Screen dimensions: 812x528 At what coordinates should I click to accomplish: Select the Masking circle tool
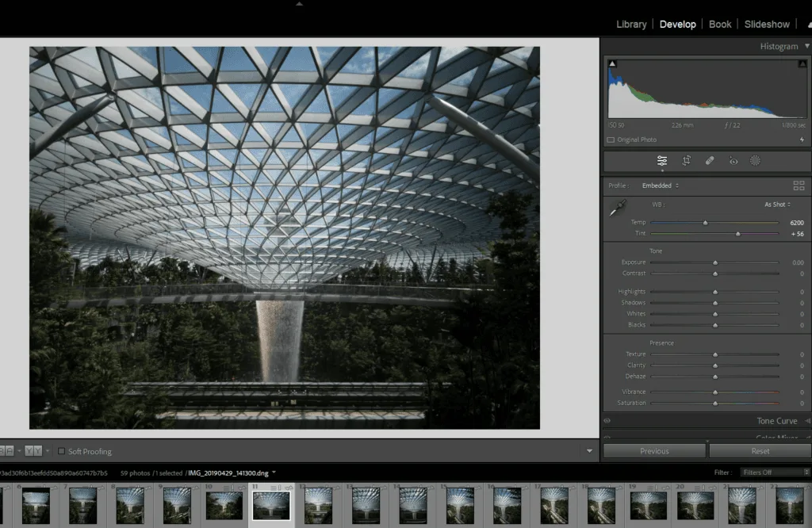point(756,161)
